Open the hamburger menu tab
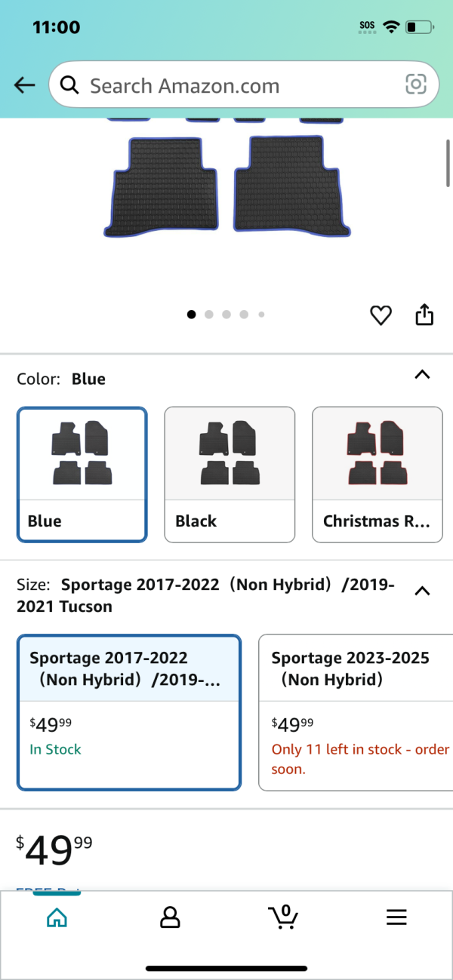Image resolution: width=453 pixels, height=980 pixels. pos(396,917)
